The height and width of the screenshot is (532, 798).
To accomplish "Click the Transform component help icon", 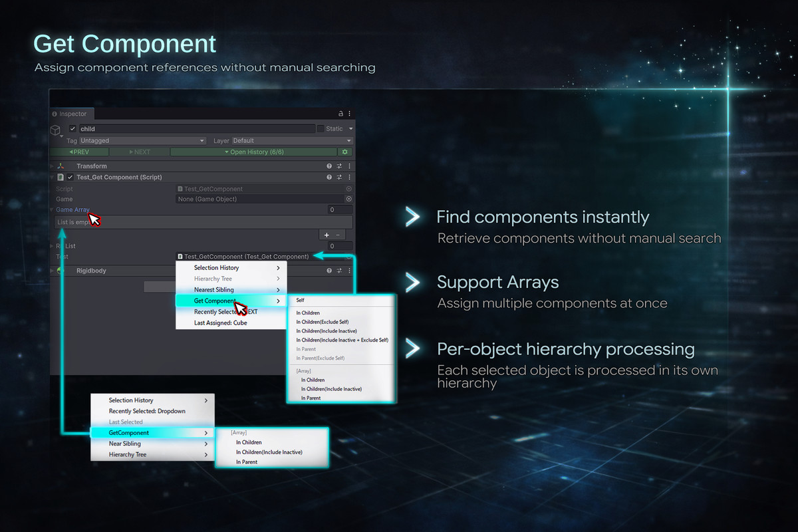I will point(329,166).
